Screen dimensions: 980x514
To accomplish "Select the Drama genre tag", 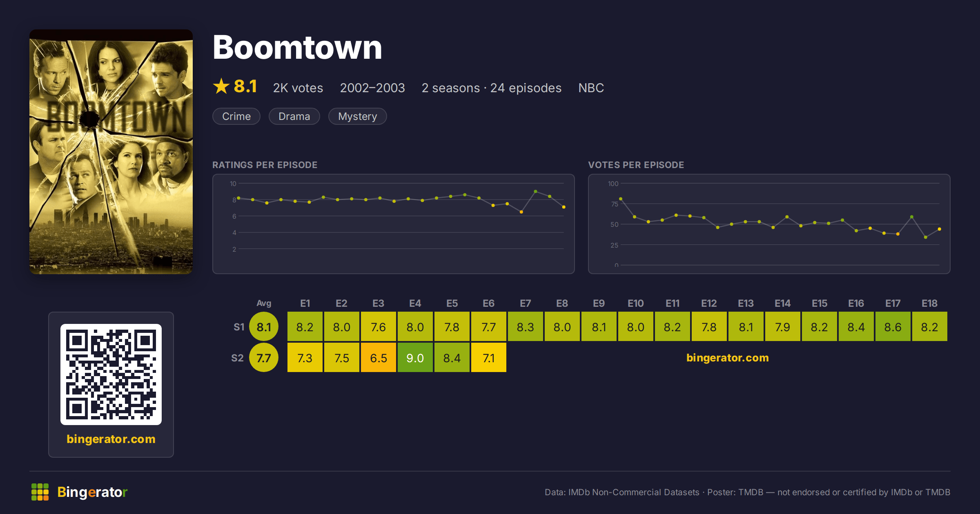I will (x=294, y=116).
